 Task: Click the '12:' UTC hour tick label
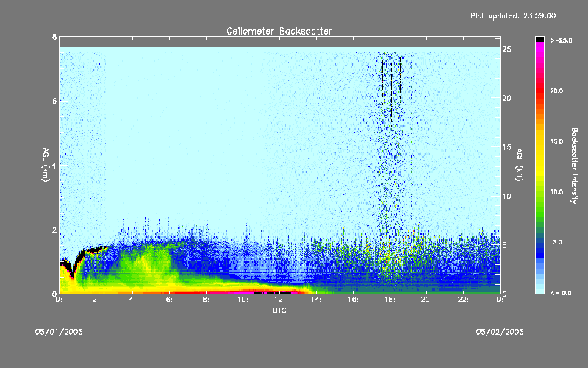pyautogui.click(x=279, y=300)
